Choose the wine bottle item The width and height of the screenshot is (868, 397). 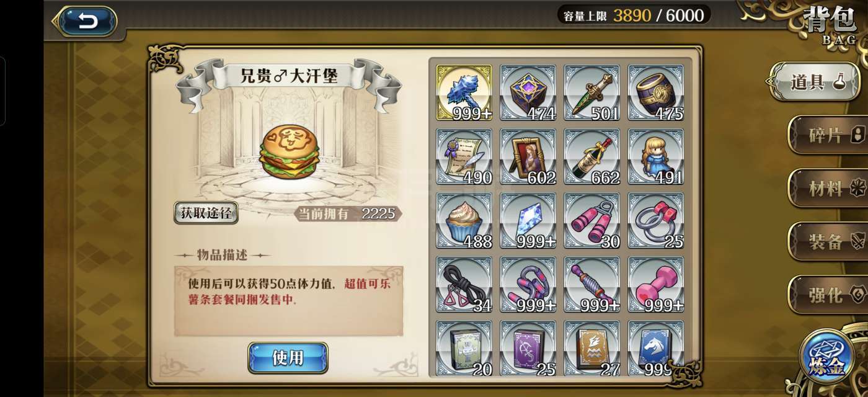point(592,156)
